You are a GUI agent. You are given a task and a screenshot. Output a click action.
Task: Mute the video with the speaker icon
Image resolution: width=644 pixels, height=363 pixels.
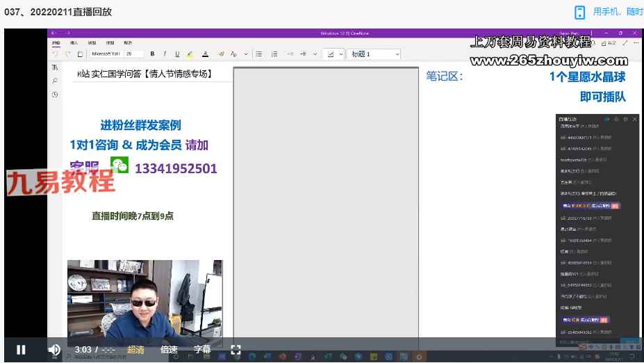(x=54, y=350)
